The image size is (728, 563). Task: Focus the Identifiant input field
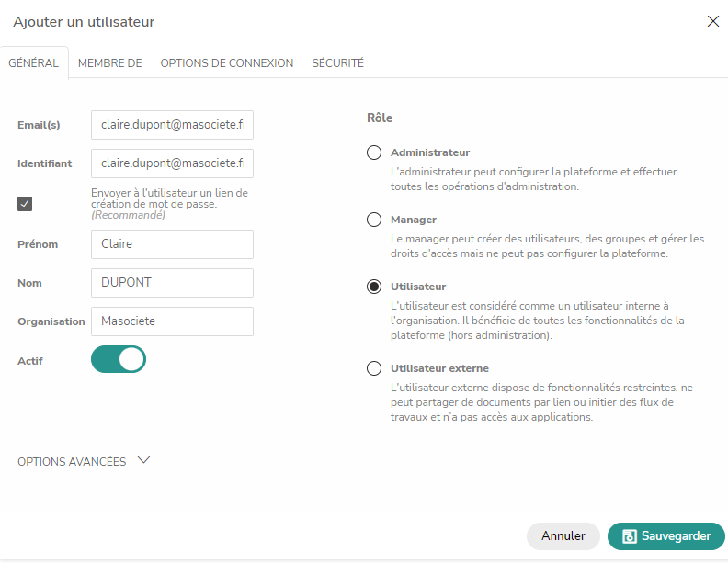pyautogui.click(x=172, y=163)
